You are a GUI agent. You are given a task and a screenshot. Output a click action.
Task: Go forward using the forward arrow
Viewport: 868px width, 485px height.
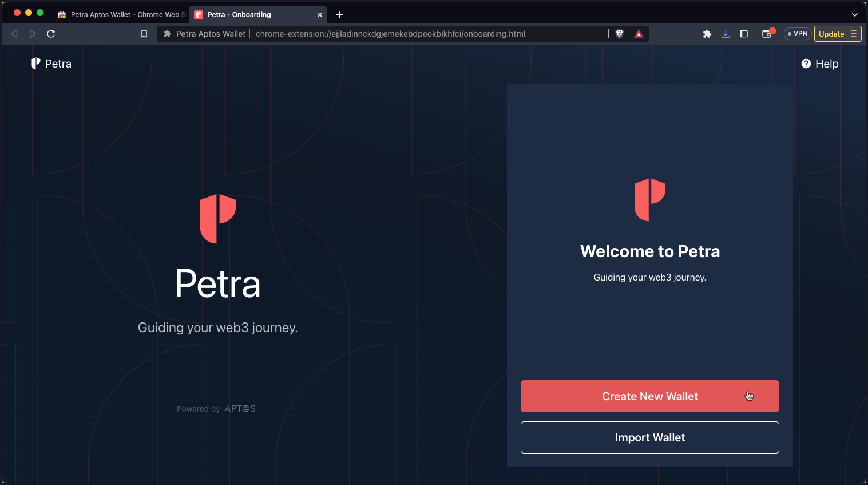tap(33, 34)
